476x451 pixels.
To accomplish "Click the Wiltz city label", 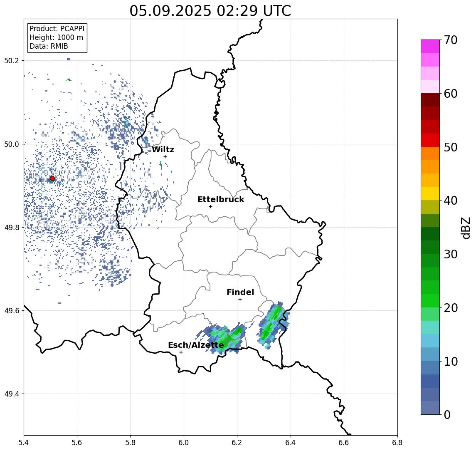I will point(163,149).
